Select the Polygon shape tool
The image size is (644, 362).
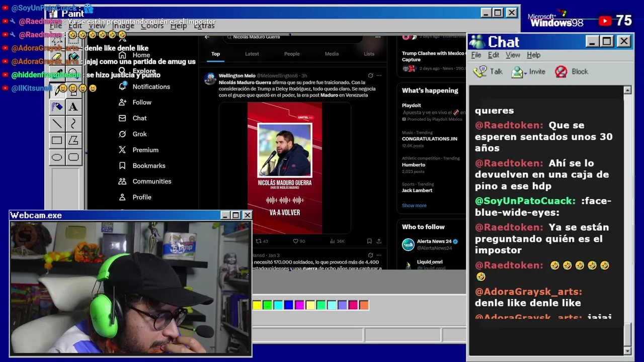pyautogui.click(x=73, y=140)
